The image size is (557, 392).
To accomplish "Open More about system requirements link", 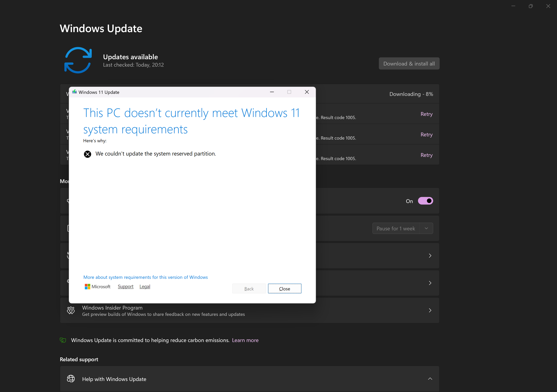I will pos(145,277).
